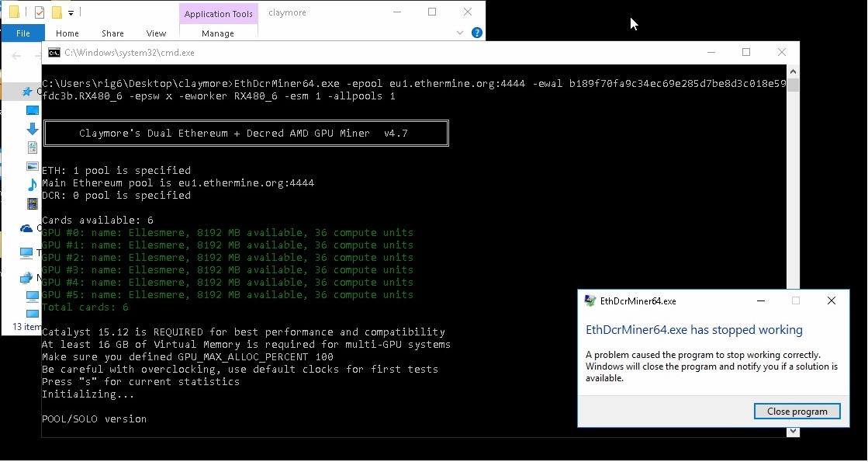The height and width of the screenshot is (462, 868).
Task: Open Pictures icon in Explorer sidebar
Action: [33, 166]
